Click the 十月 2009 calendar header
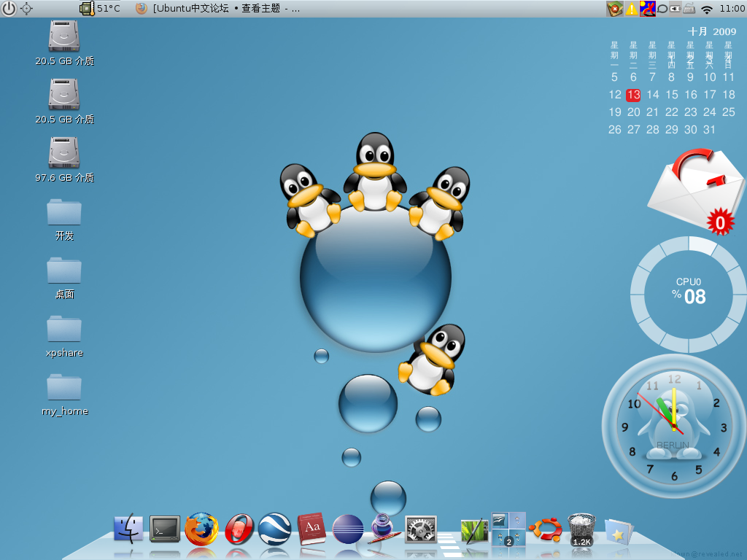The image size is (747, 560). (712, 31)
